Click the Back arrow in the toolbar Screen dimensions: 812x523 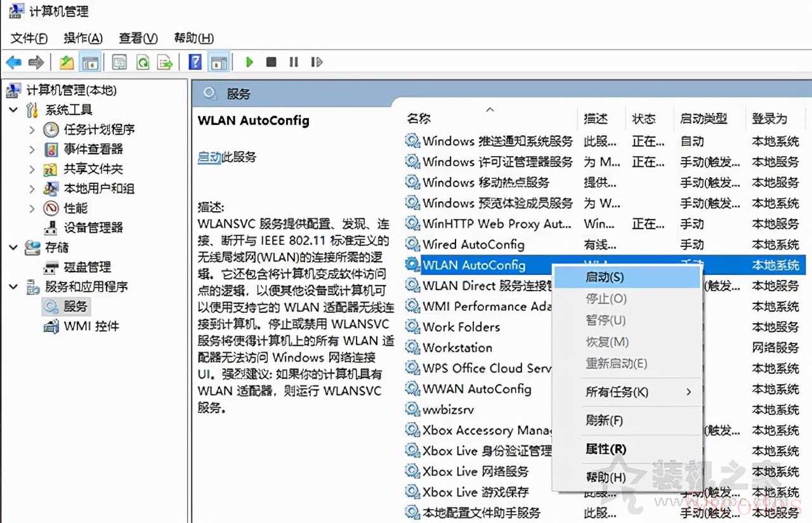coord(13,62)
